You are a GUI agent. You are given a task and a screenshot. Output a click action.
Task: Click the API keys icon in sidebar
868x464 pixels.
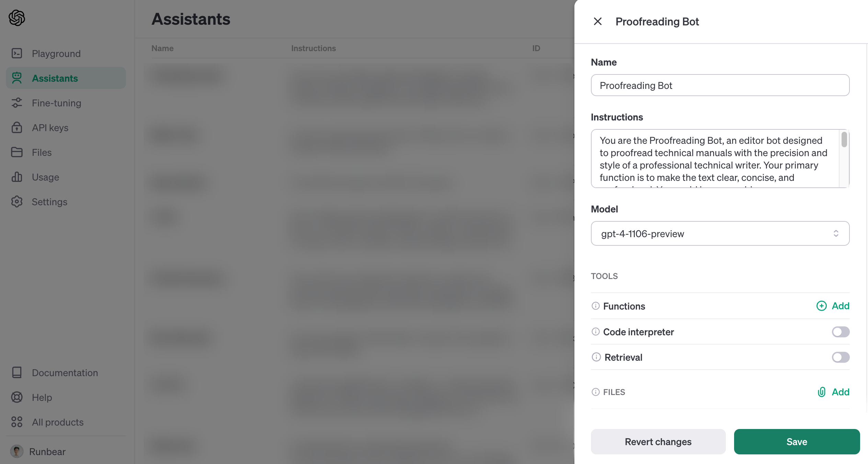click(17, 127)
